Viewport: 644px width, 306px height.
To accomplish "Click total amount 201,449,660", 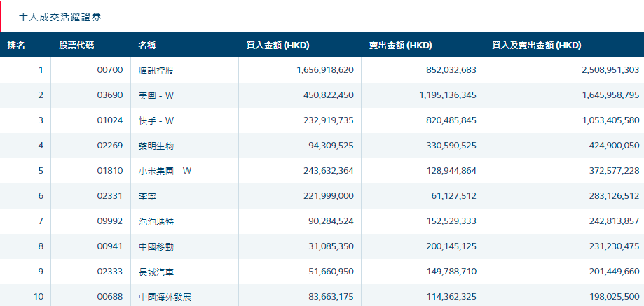I will click(613, 272).
